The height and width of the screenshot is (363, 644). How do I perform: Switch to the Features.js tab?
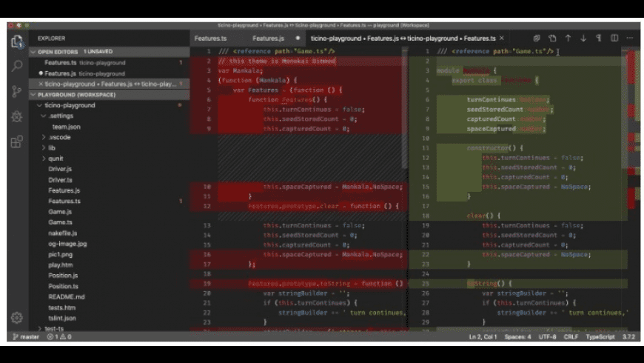click(267, 38)
